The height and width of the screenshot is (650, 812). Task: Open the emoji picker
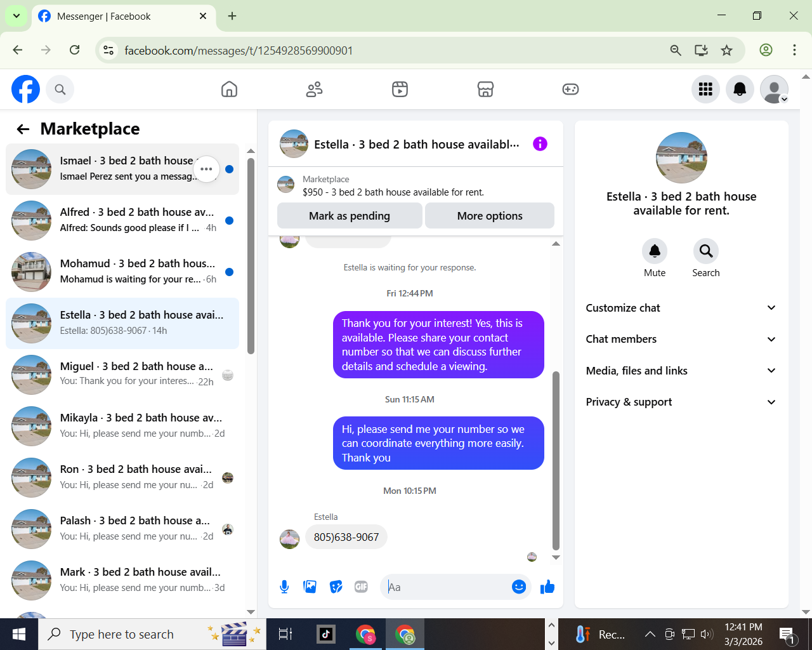click(519, 587)
